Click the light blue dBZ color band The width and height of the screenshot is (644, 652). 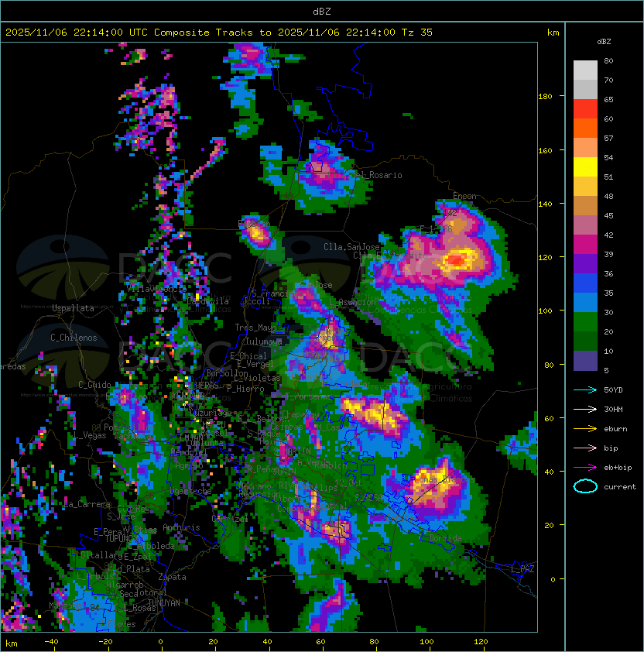click(585, 302)
